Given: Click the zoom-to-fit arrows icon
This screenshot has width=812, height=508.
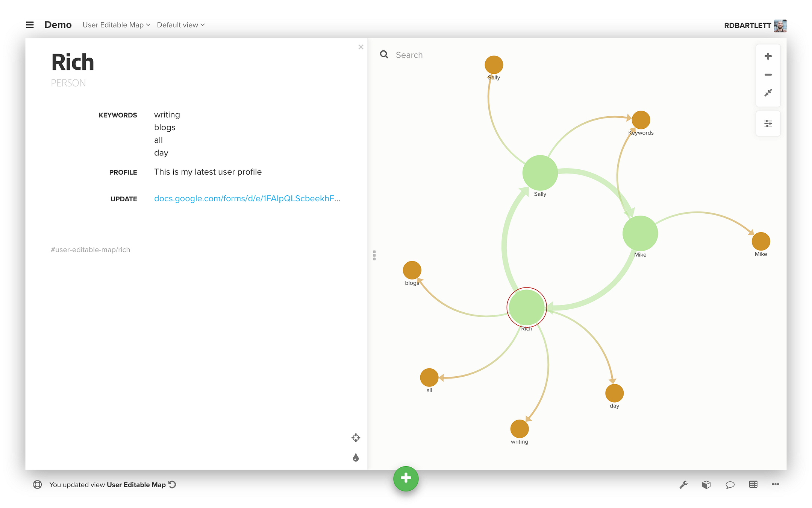Looking at the screenshot, I should click(x=768, y=93).
